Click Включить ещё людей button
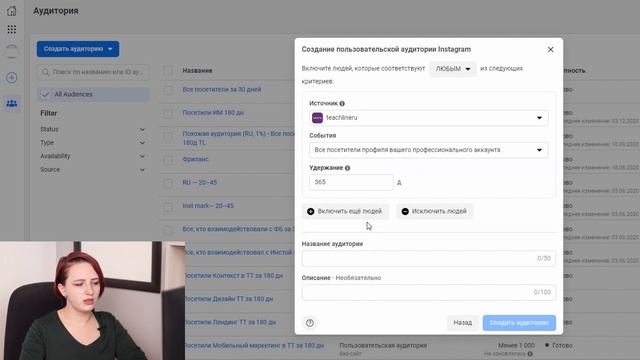Viewport: 640px width, 360px height. pyautogui.click(x=345, y=211)
